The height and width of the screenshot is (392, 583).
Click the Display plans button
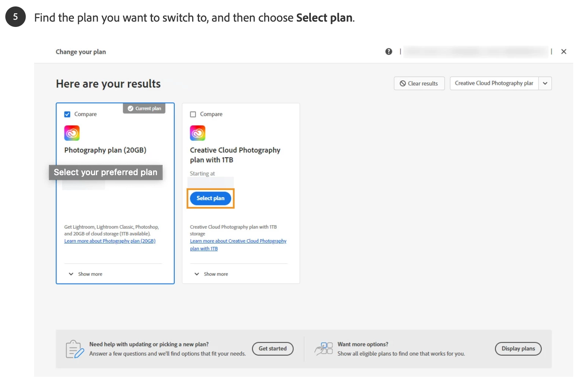(x=518, y=349)
